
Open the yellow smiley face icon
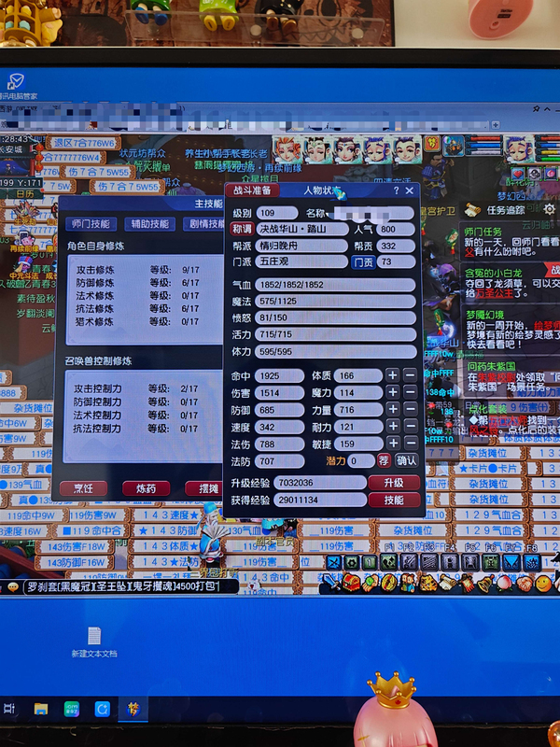click(x=544, y=583)
